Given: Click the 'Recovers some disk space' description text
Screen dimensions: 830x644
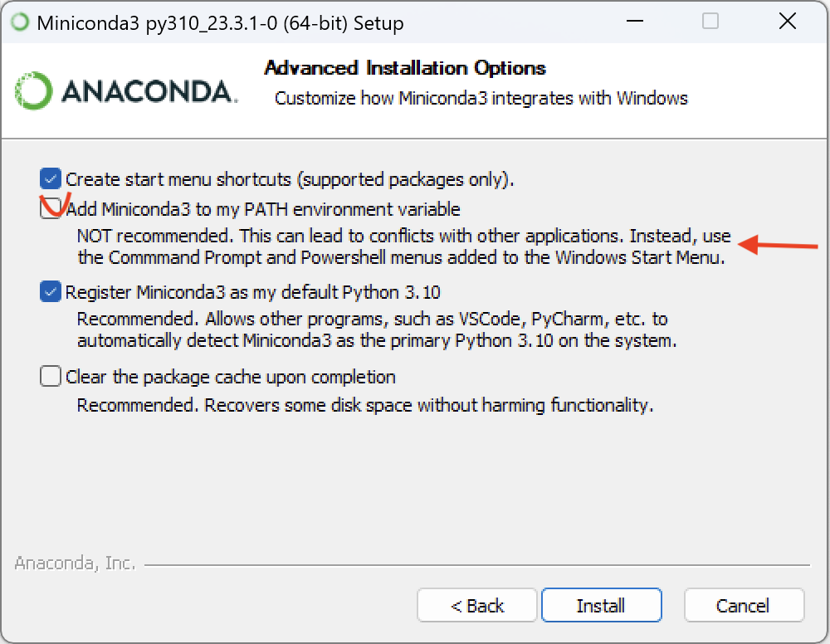Looking at the screenshot, I should tap(365, 406).
